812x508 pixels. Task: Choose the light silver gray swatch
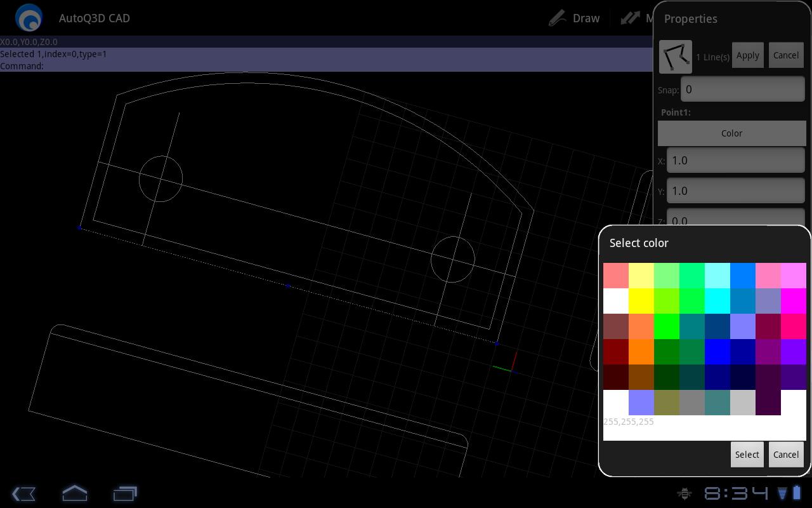743,403
